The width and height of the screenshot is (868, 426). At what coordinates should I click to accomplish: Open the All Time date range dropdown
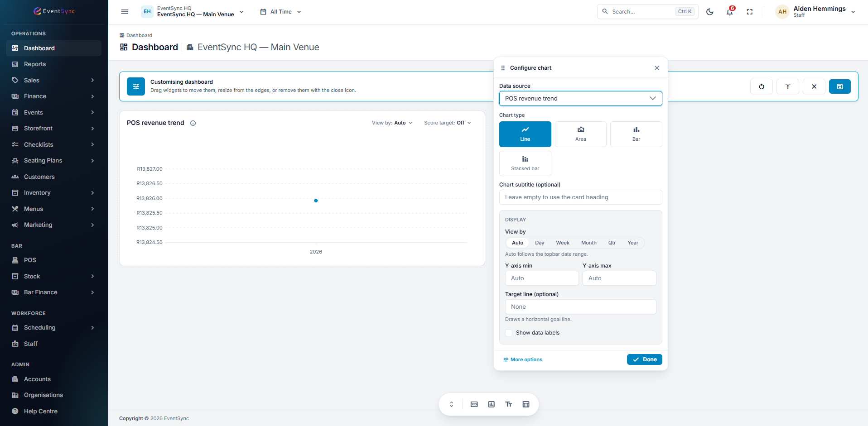point(281,12)
